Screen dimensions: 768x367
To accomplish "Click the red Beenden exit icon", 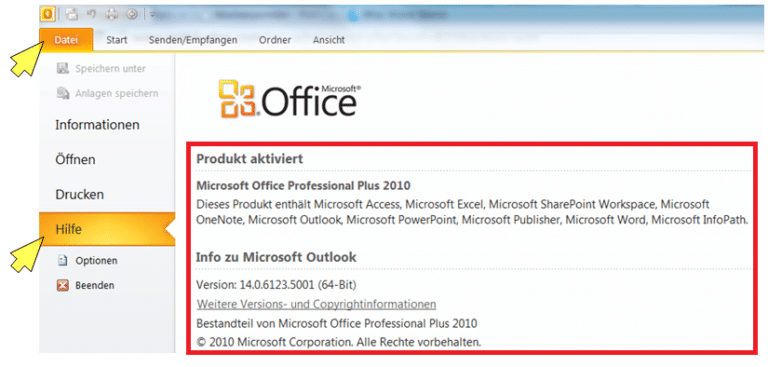I will click(63, 285).
